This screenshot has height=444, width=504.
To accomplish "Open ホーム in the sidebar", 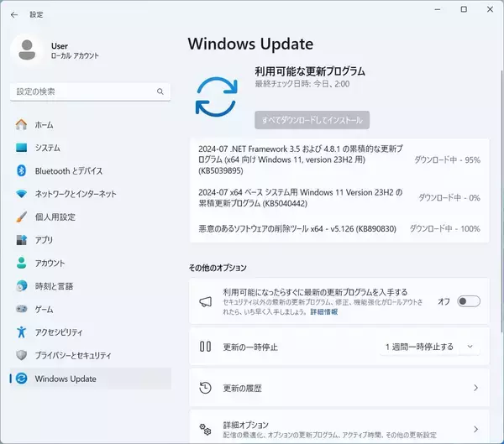I will [91, 125].
